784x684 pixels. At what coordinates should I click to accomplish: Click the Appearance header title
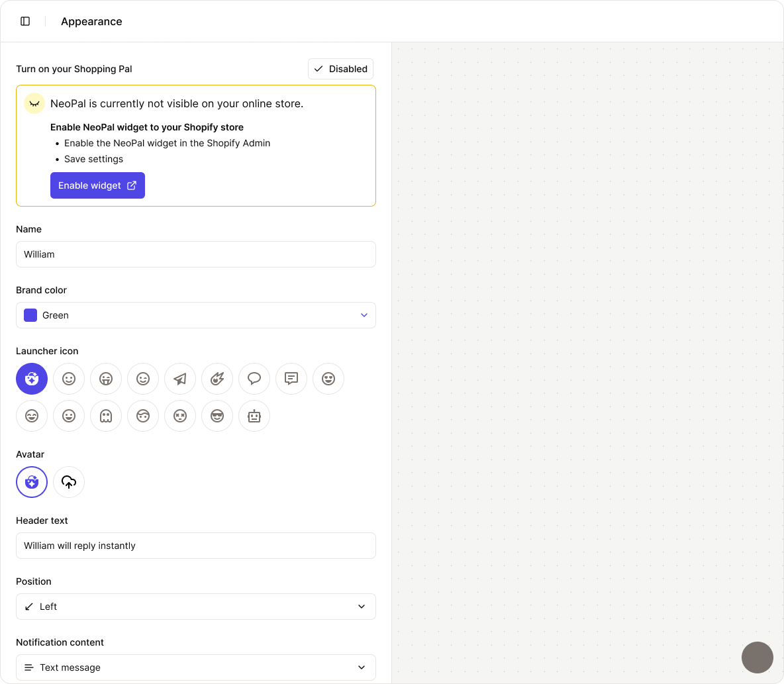[x=91, y=21]
